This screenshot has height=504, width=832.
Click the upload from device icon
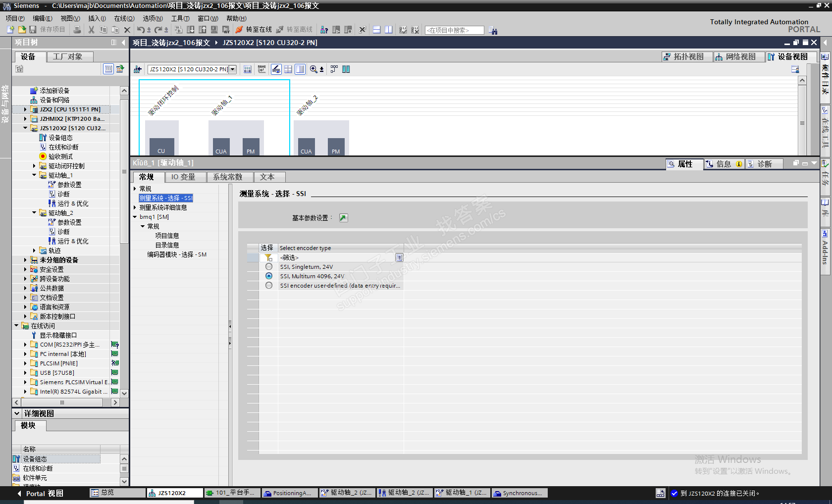203,30
